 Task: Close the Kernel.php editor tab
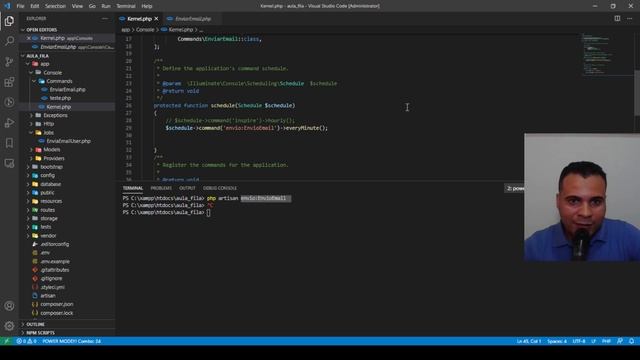tap(156, 19)
